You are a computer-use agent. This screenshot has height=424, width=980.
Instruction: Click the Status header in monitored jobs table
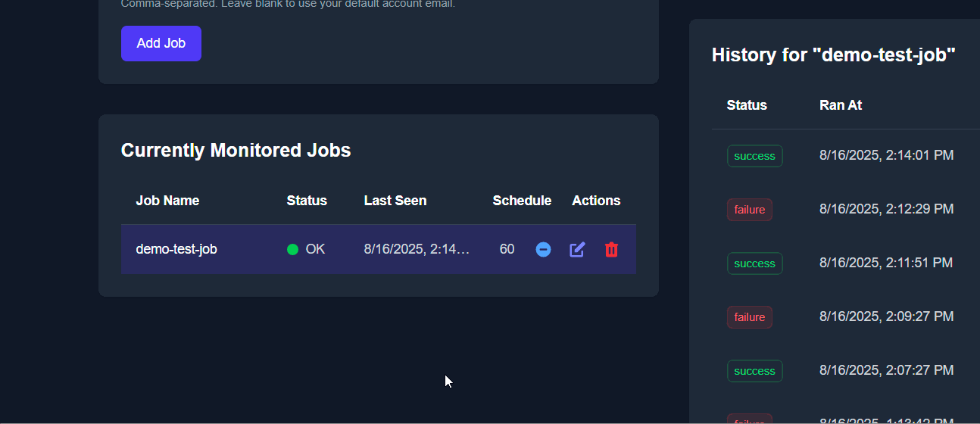tap(307, 201)
